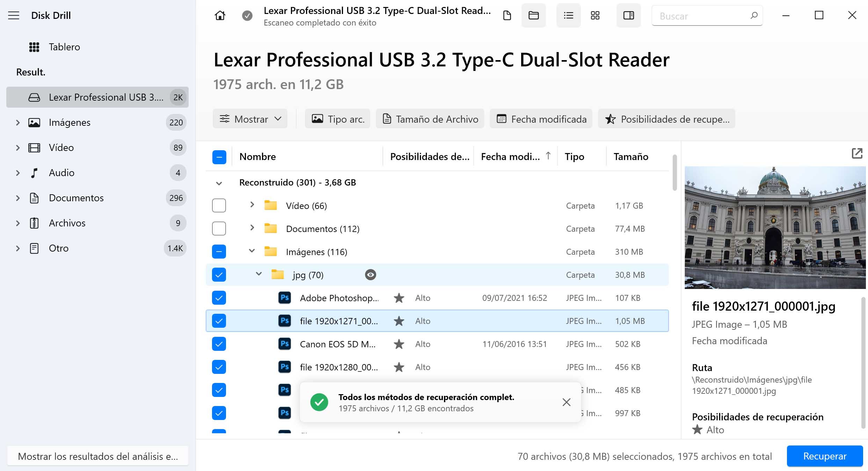Switch to file view document icon
Viewport: 868px width, 471px height.
(x=507, y=15)
